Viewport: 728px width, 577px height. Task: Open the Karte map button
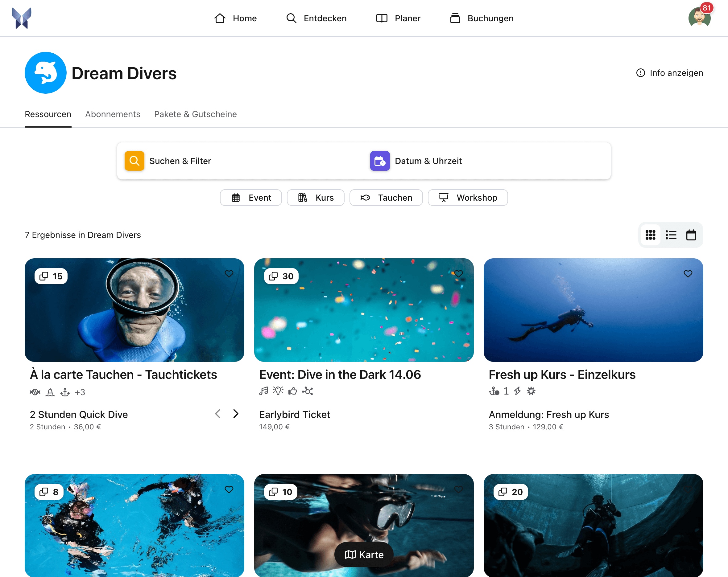(364, 554)
